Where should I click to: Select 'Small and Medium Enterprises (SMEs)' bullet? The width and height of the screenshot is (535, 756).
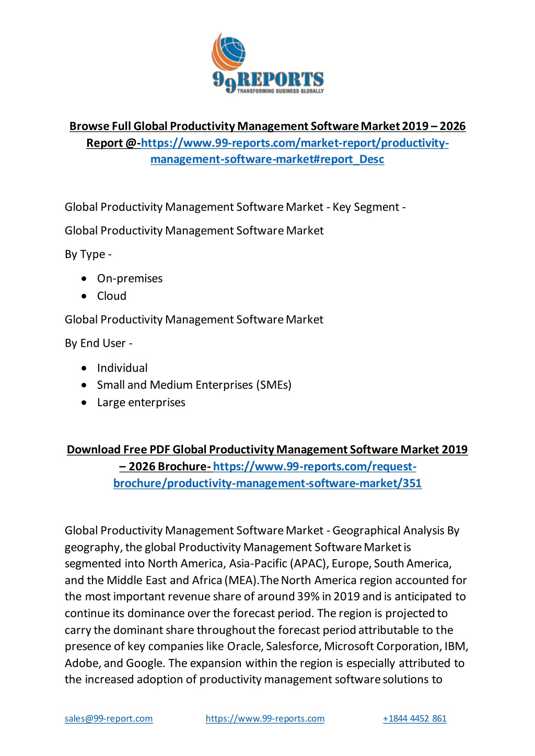[x=194, y=385]
